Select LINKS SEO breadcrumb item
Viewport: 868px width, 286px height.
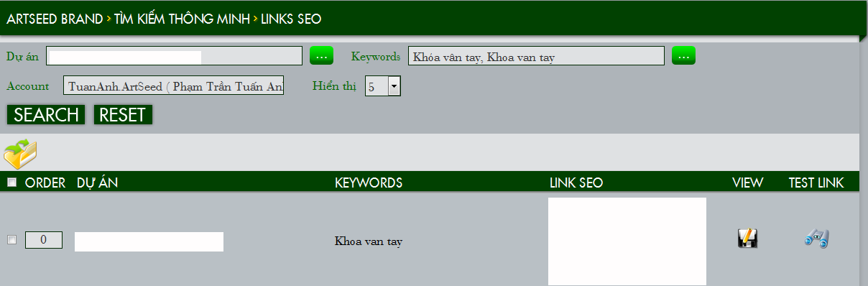(291, 19)
